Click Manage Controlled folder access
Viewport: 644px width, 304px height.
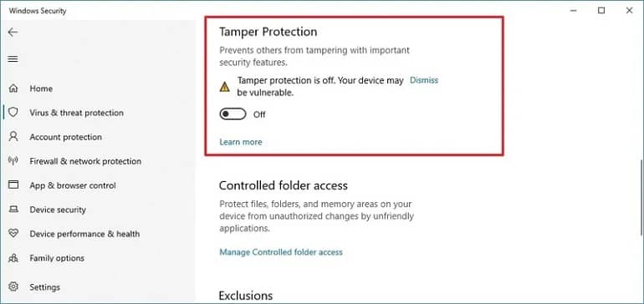(x=281, y=252)
